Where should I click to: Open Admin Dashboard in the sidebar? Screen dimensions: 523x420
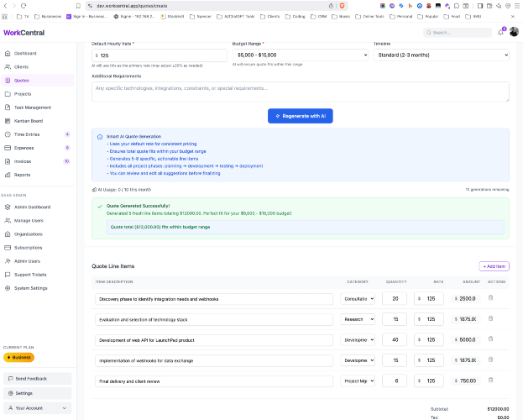[x=32, y=207]
